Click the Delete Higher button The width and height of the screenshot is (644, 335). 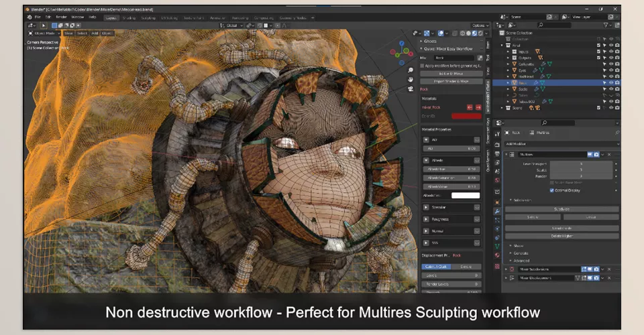click(x=561, y=237)
